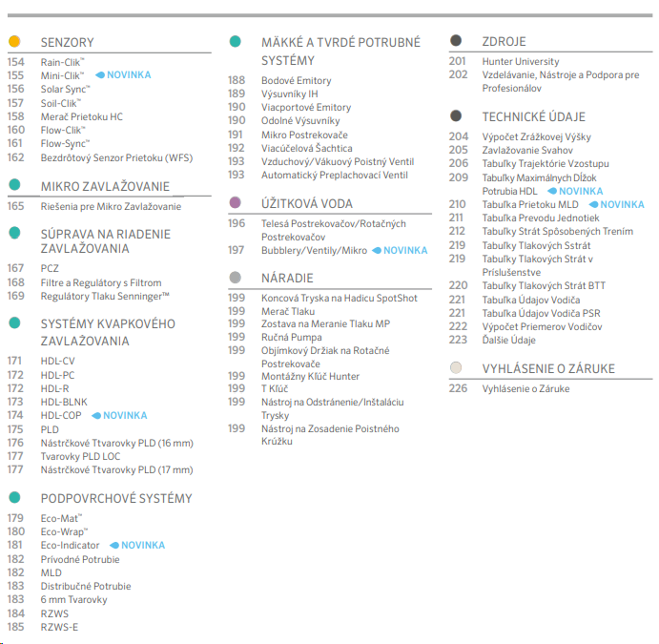The height and width of the screenshot is (644, 659).
Task: Click the NOVINKA tag next to HDL-COP
Action: 119,415
